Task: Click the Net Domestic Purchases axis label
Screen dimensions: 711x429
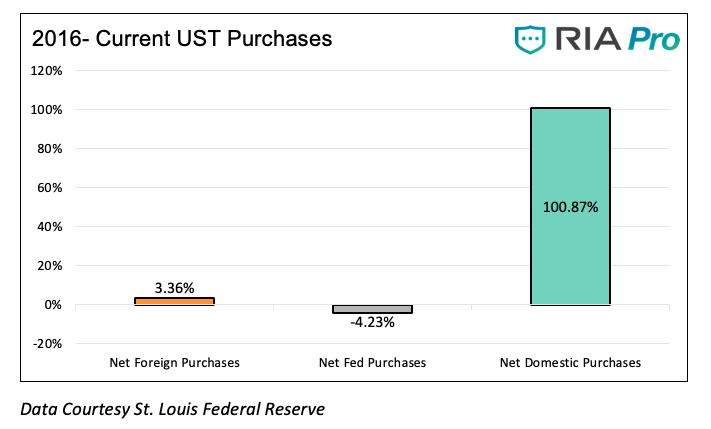Action: click(x=570, y=362)
